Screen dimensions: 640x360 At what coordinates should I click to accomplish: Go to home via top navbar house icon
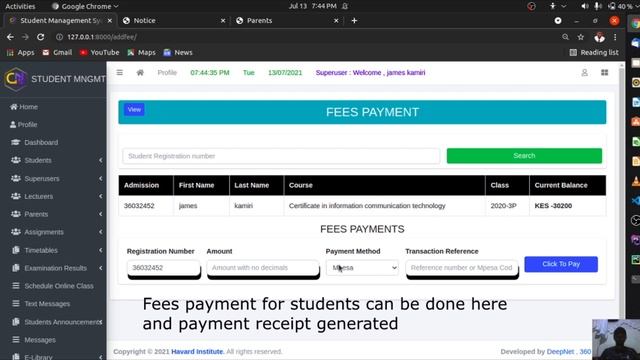pyautogui.click(x=140, y=73)
